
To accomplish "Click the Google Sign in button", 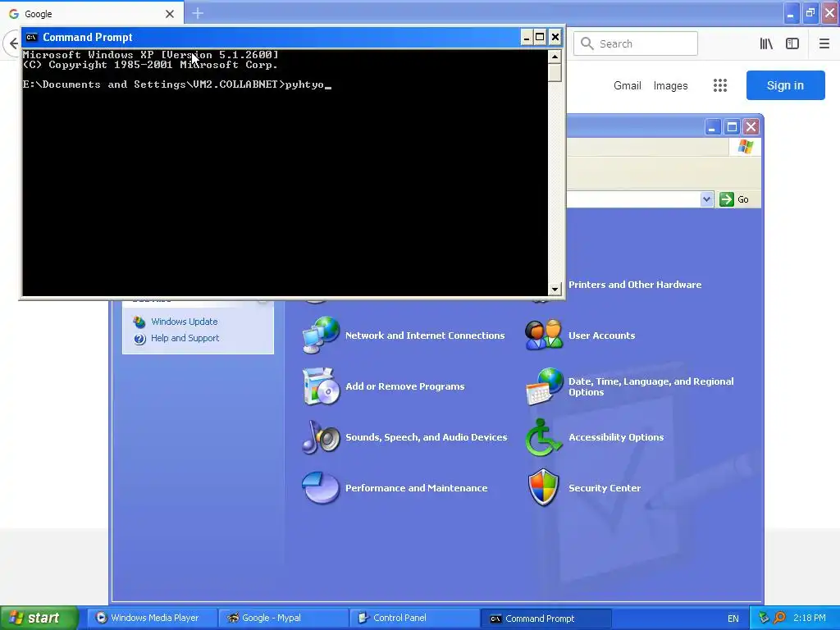I will (785, 85).
